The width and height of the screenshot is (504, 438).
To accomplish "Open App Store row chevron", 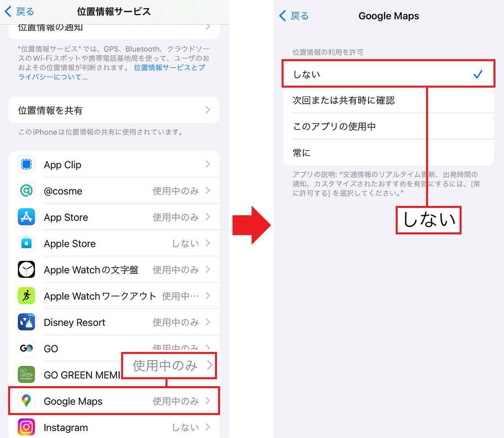I will (208, 217).
